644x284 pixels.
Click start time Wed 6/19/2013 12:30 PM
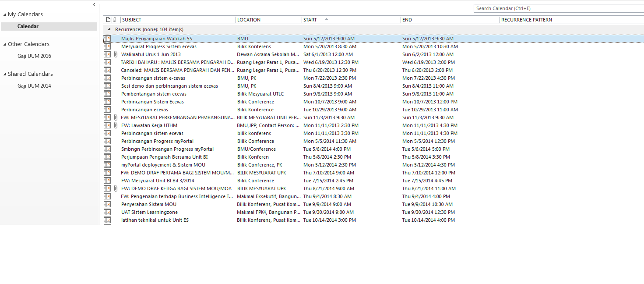click(331, 62)
